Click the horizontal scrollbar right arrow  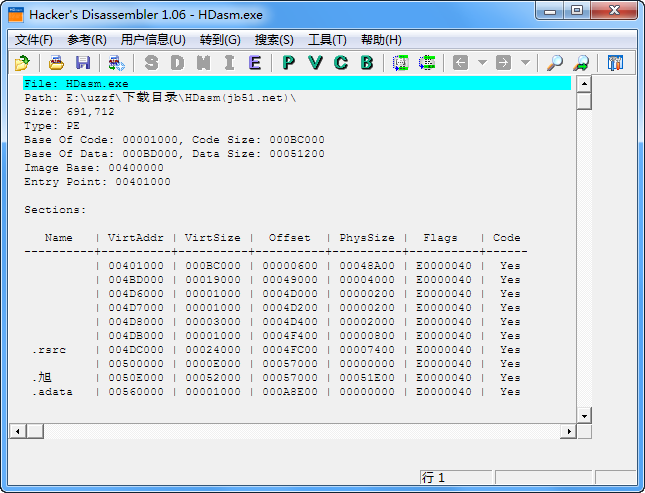(568, 431)
